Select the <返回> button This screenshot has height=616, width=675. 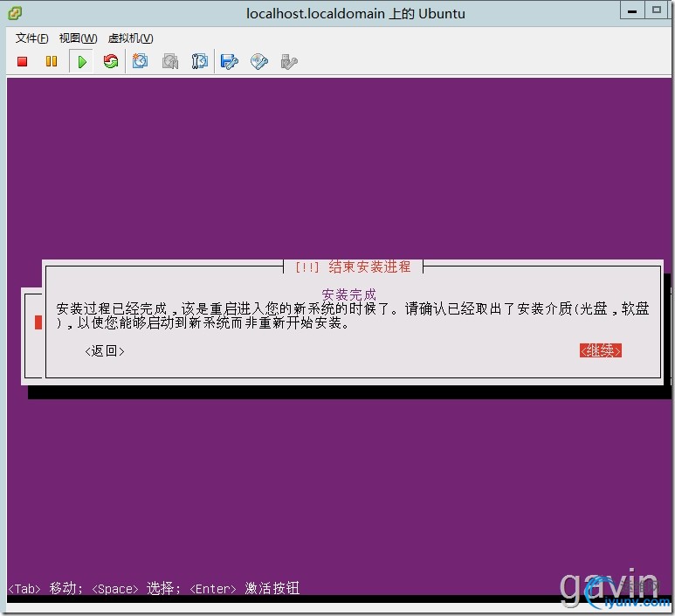pyautogui.click(x=105, y=351)
